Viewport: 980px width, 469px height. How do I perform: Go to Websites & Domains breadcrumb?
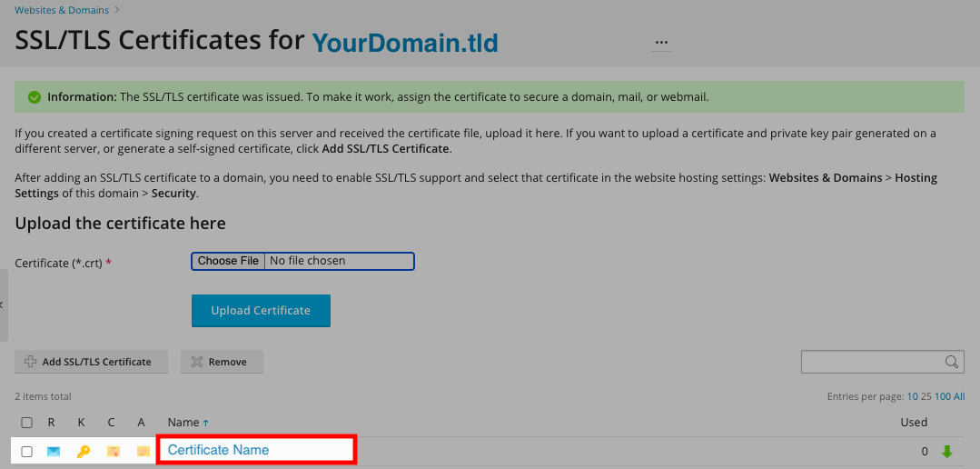pyautogui.click(x=62, y=11)
